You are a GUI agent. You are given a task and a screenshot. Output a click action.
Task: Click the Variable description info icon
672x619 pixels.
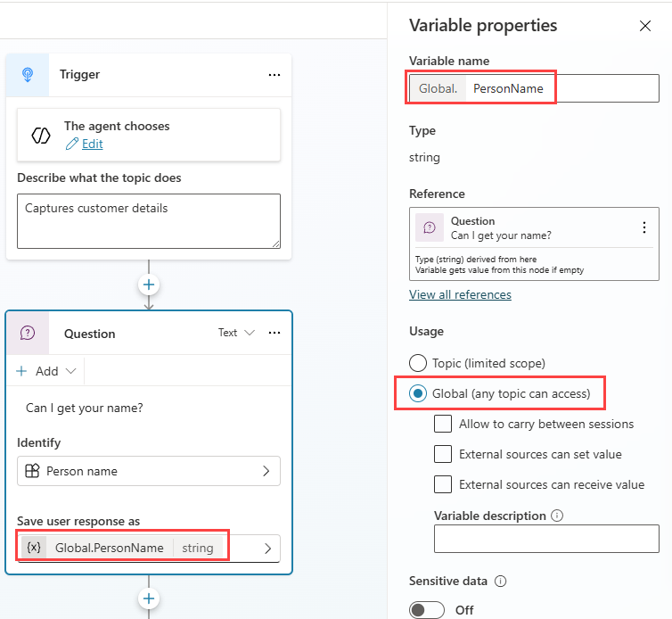pyautogui.click(x=557, y=516)
